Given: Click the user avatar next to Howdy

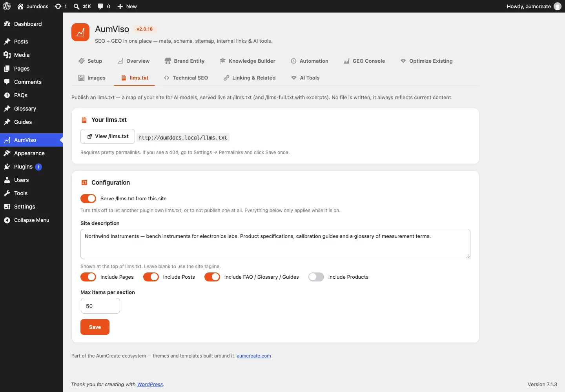Looking at the screenshot, I should point(558,6).
